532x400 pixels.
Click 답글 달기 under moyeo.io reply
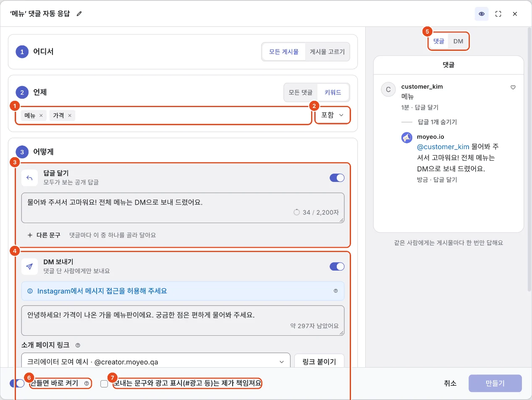(445, 179)
